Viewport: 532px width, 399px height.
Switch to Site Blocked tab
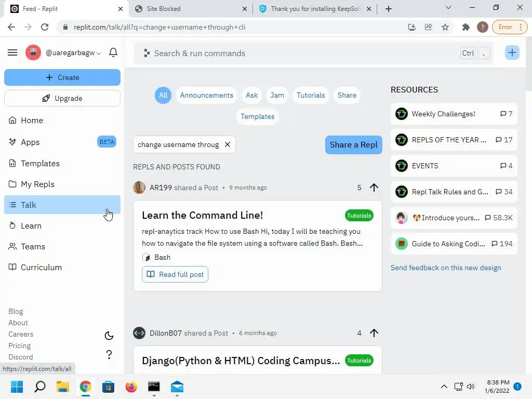pyautogui.click(x=191, y=9)
